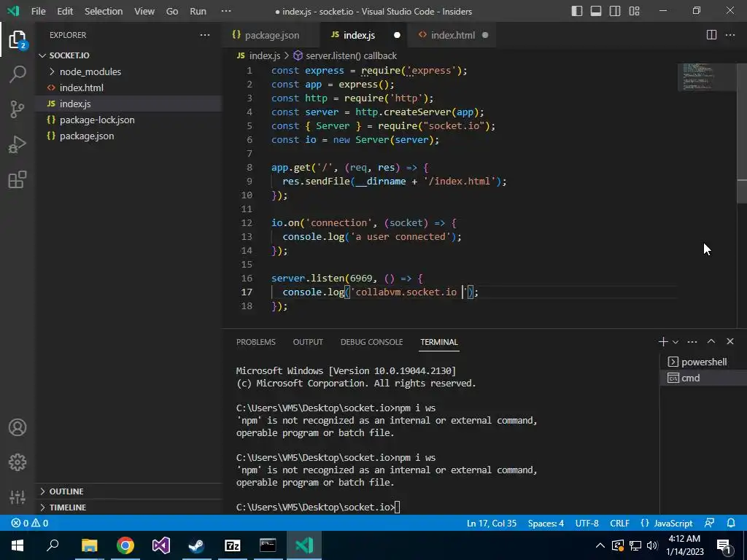Click the code minimap preview
Viewport: 747px width, 560px height.
pos(706,76)
